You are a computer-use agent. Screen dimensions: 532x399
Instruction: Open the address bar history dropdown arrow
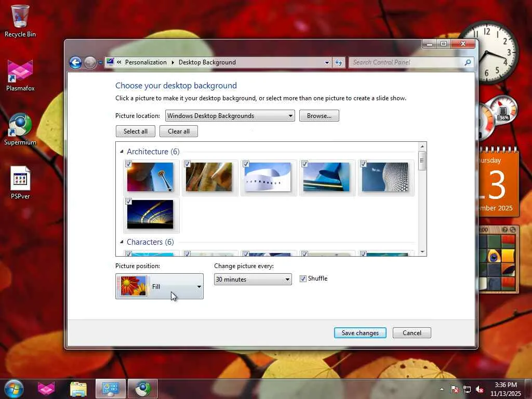point(327,62)
